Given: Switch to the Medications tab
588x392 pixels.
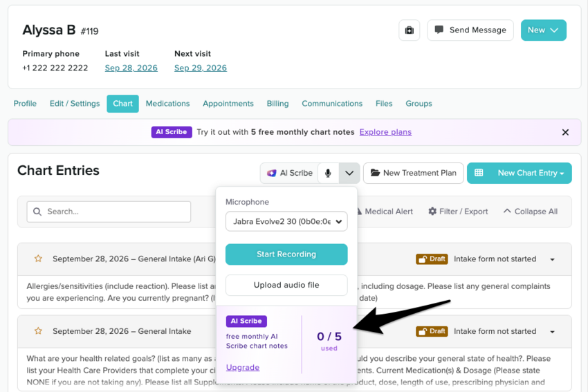Looking at the screenshot, I should 167,104.
